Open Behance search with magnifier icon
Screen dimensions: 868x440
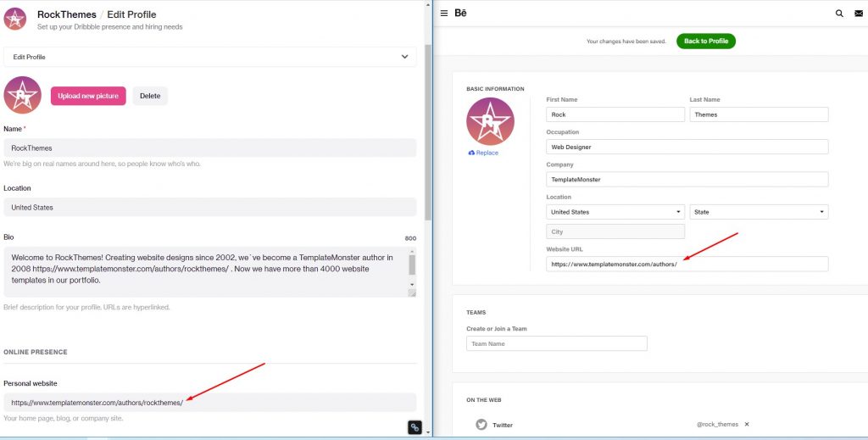(839, 14)
